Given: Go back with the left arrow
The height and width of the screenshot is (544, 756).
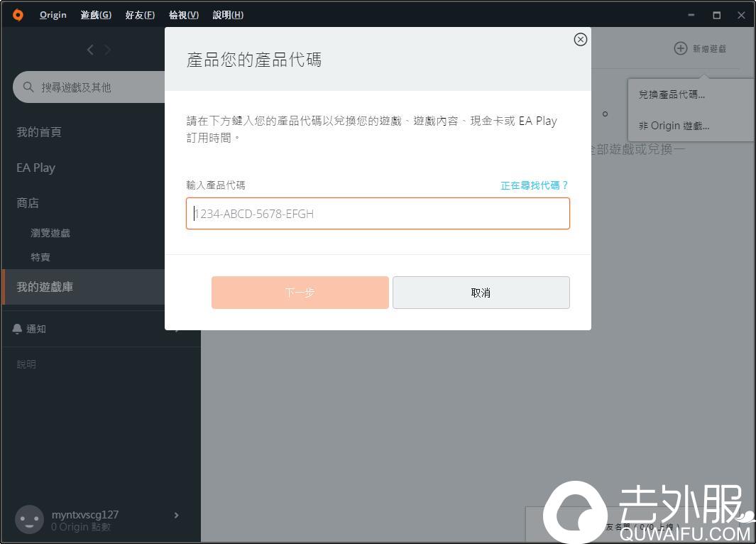Looking at the screenshot, I should (90, 50).
